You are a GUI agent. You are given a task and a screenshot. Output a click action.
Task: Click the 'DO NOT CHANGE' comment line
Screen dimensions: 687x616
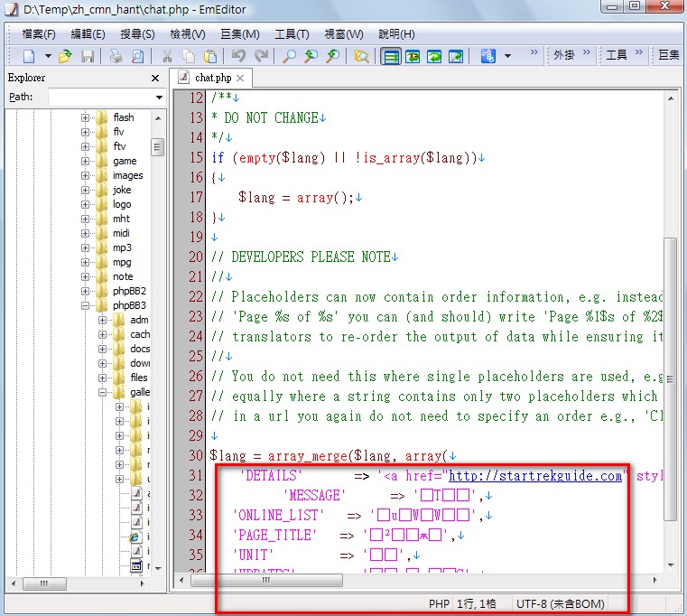(269, 118)
